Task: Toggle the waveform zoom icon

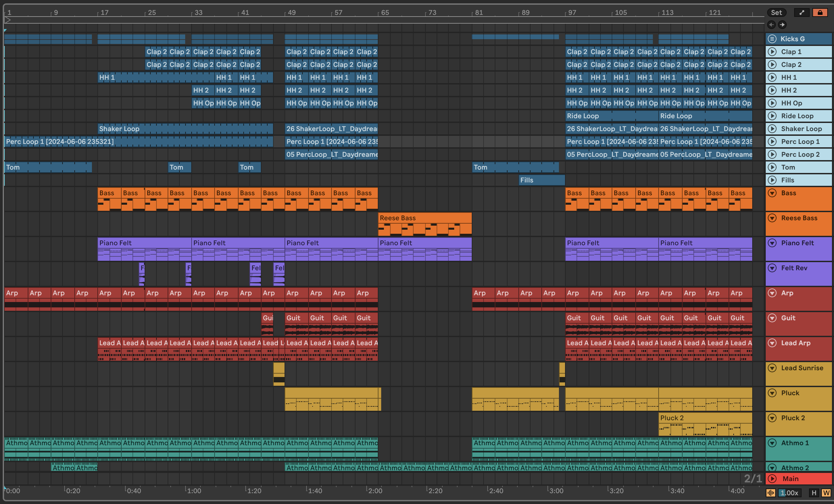Action: [771, 493]
